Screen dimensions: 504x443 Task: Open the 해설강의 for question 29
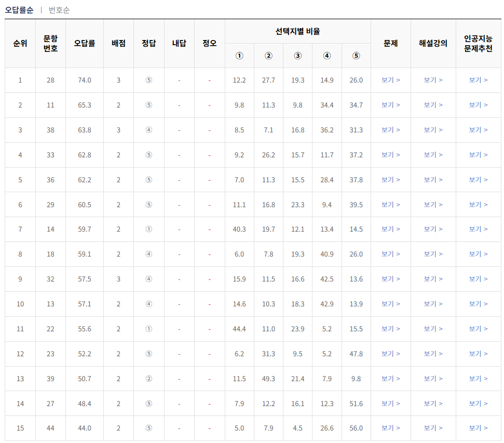tap(433, 205)
